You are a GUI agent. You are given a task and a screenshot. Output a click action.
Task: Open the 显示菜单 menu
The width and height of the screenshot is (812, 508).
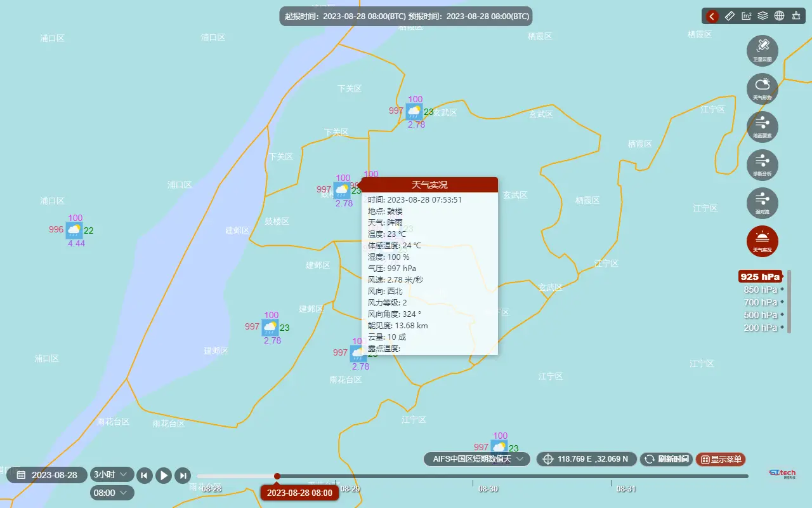click(x=721, y=459)
